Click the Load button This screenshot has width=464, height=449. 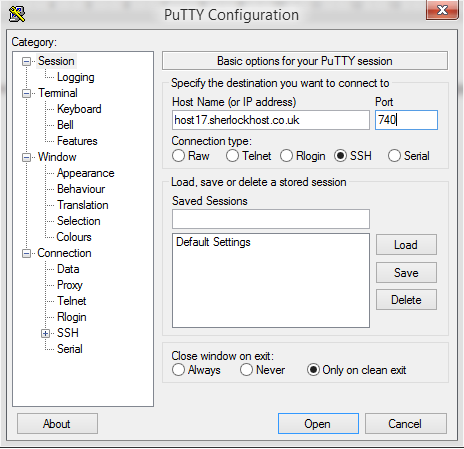pyautogui.click(x=406, y=245)
